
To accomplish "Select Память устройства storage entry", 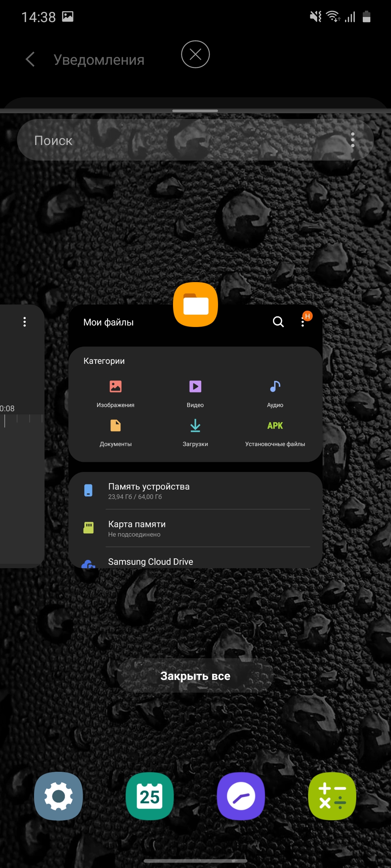I will (195, 491).
